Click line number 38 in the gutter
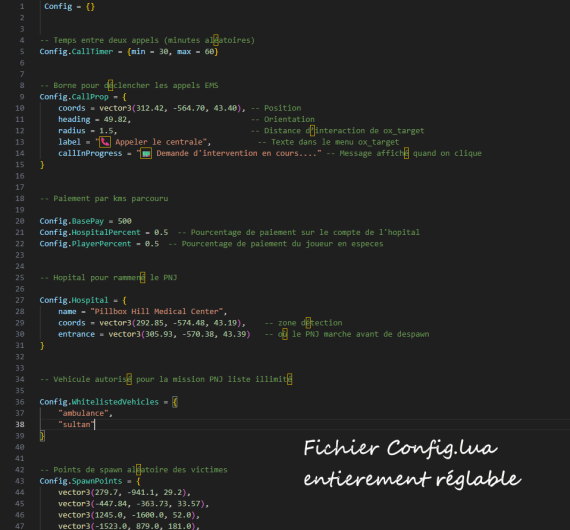This screenshot has height=530, width=570. tap(20, 424)
